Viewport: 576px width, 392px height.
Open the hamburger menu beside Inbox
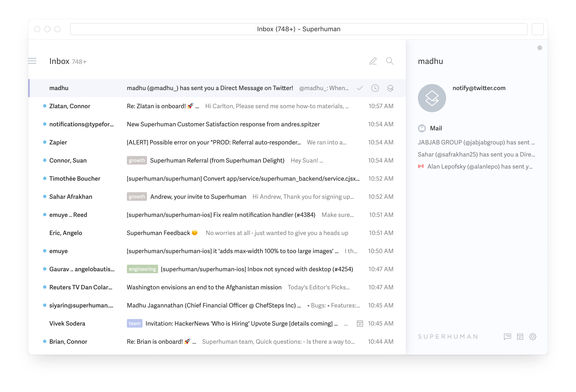click(x=32, y=61)
